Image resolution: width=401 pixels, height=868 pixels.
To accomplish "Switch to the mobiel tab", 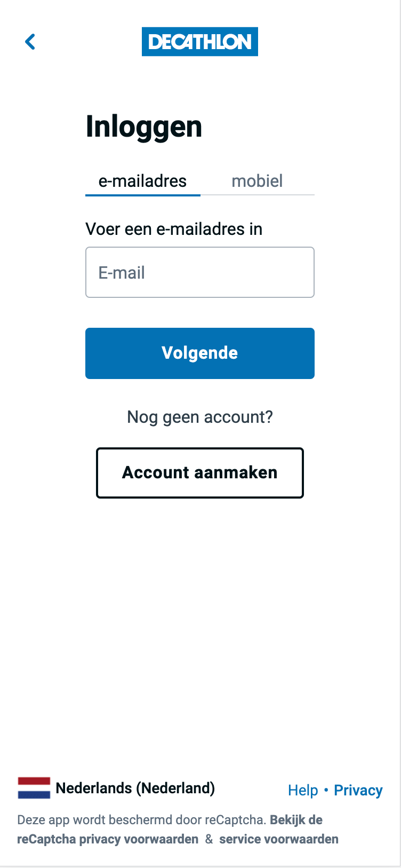I will (x=257, y=182).
